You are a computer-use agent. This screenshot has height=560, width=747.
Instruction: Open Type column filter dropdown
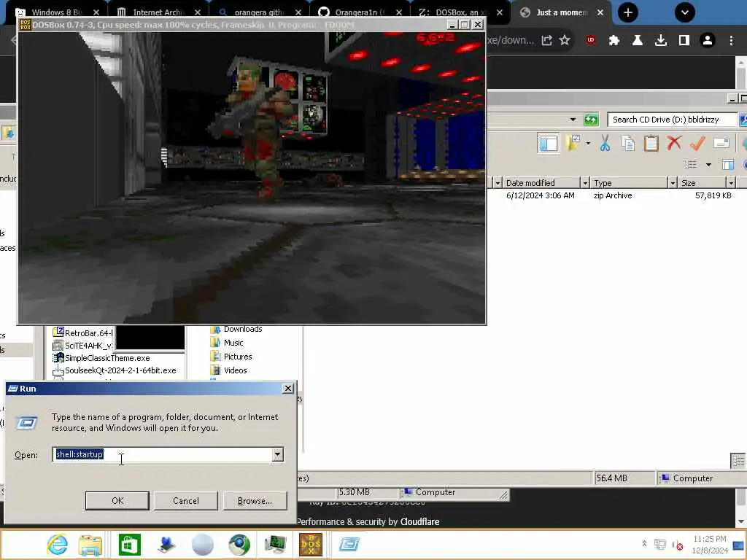coord(673,183)
